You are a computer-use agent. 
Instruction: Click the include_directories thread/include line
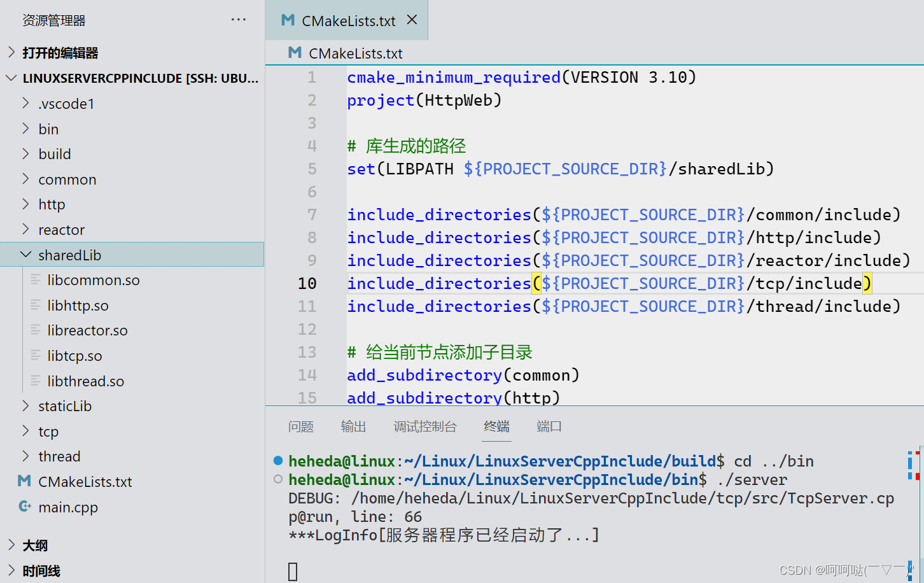[624, 306]
